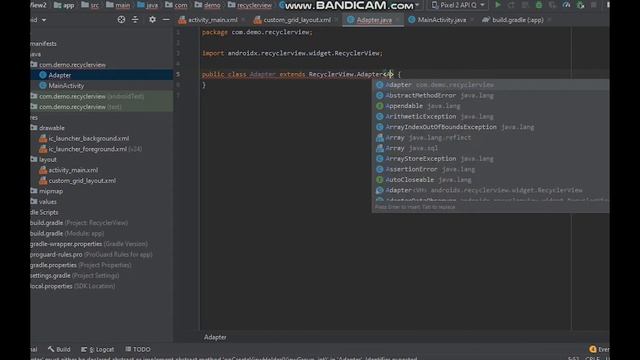Open the project view mode dropdown arrow
This screenshot has height=360, width=640.
coord(44,20)
